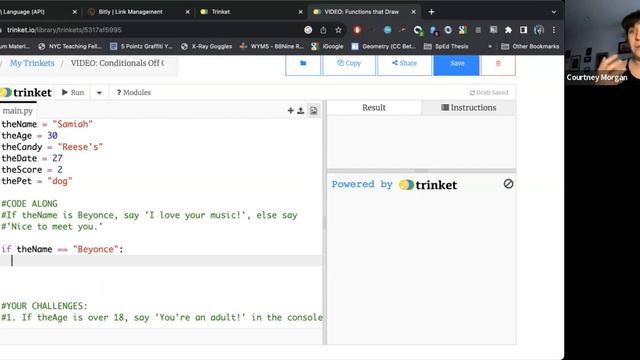Open the Chrome profile avatar
640x360 pixels.
click(x=539, y=30)
